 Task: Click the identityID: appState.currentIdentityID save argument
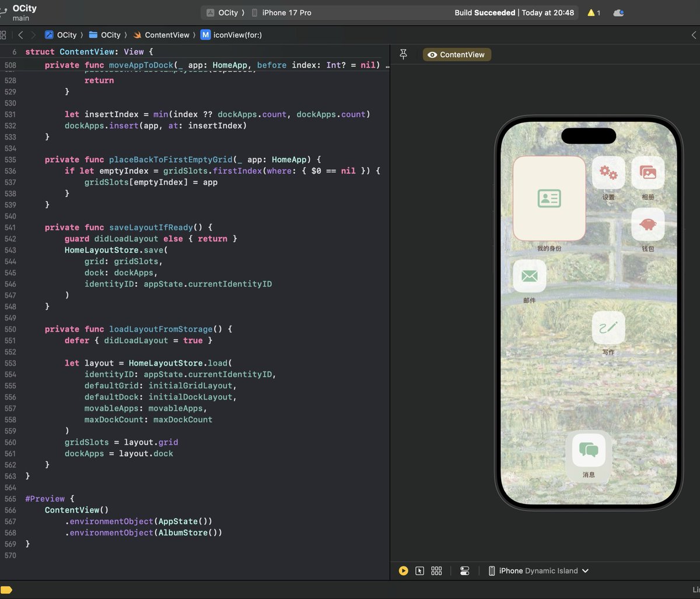178,284
